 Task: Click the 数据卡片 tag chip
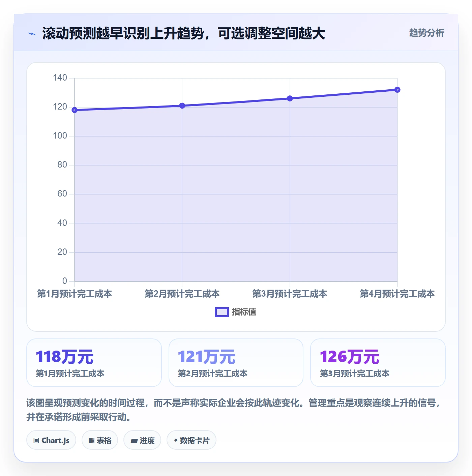pos(191,440)
